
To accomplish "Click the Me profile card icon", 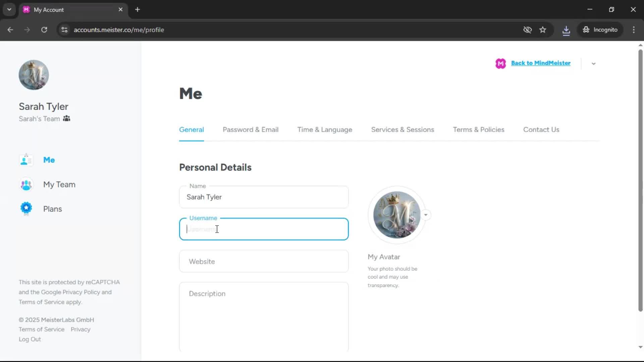I will pyautogui.click(x=26, y=160).
